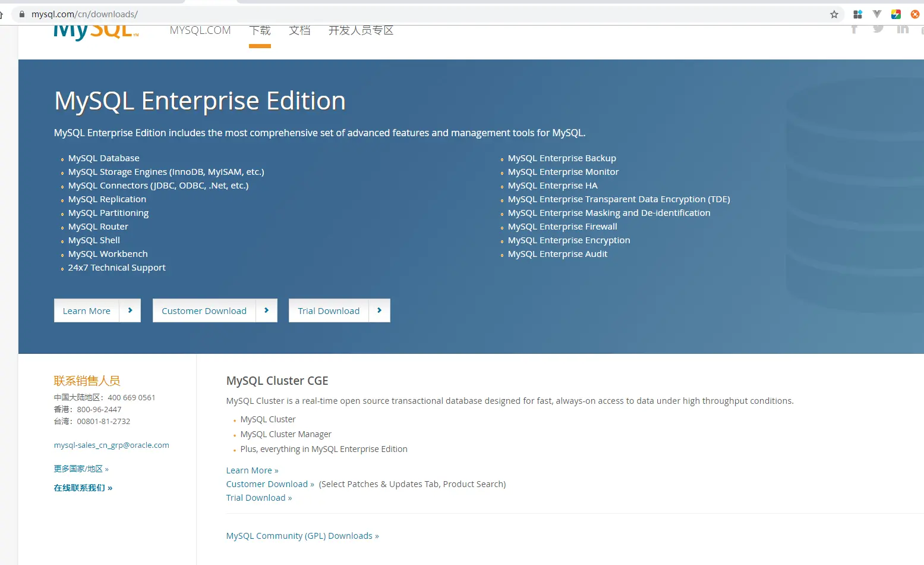Click the 联系销售人员 heading

click(87, 381)
